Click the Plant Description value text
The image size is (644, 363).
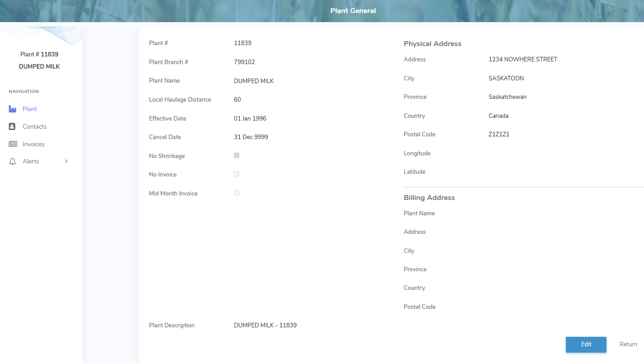pyautogui.click(x=265, y=325)
